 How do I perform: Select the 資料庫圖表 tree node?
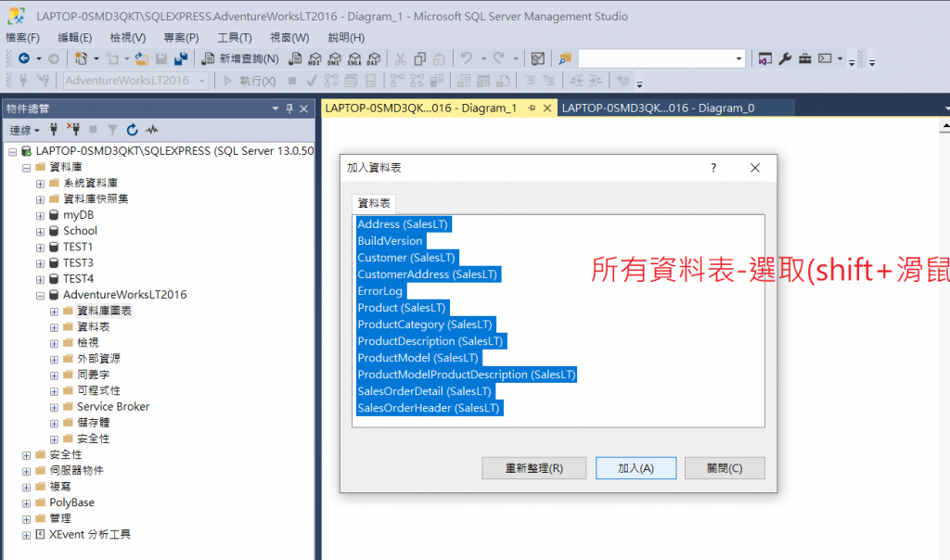point(104,312)
